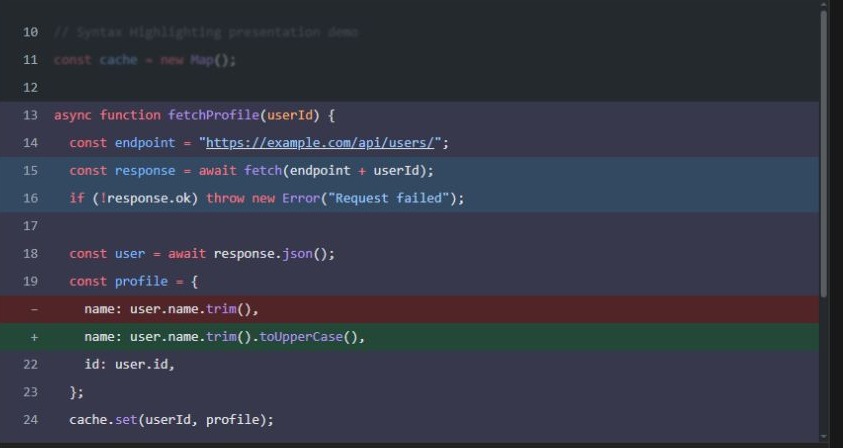Click the plus marker on added line
Image resolution: width=843 pixels, height=448 pixels.
34,337
